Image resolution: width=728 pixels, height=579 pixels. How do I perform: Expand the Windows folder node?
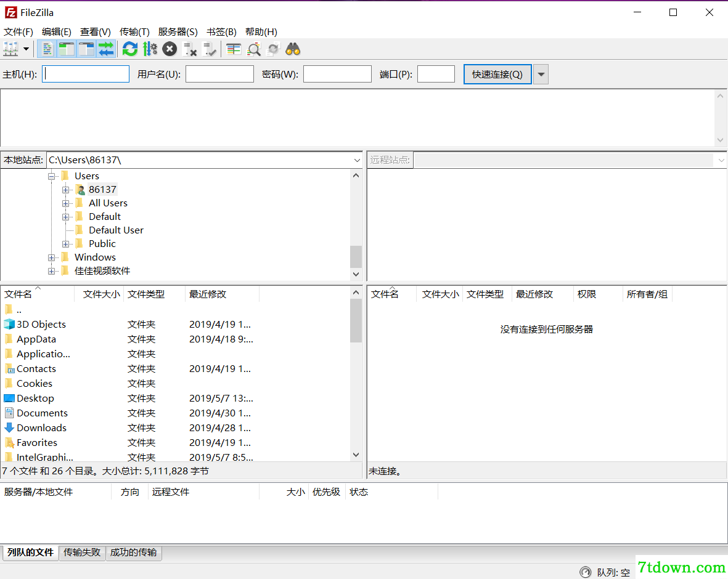52,257
